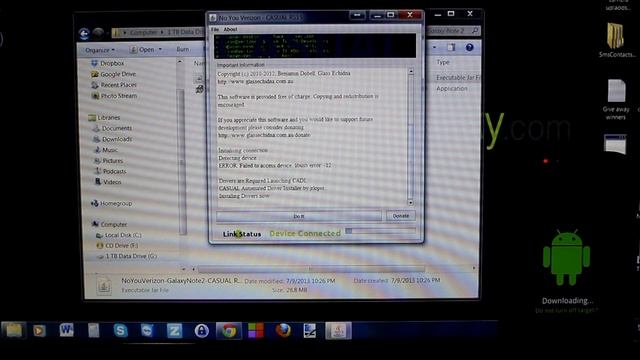This screenshot has width=640, height=360.
Task: Open the SmsContacts folder on desktop
Action: pos(616,40)
